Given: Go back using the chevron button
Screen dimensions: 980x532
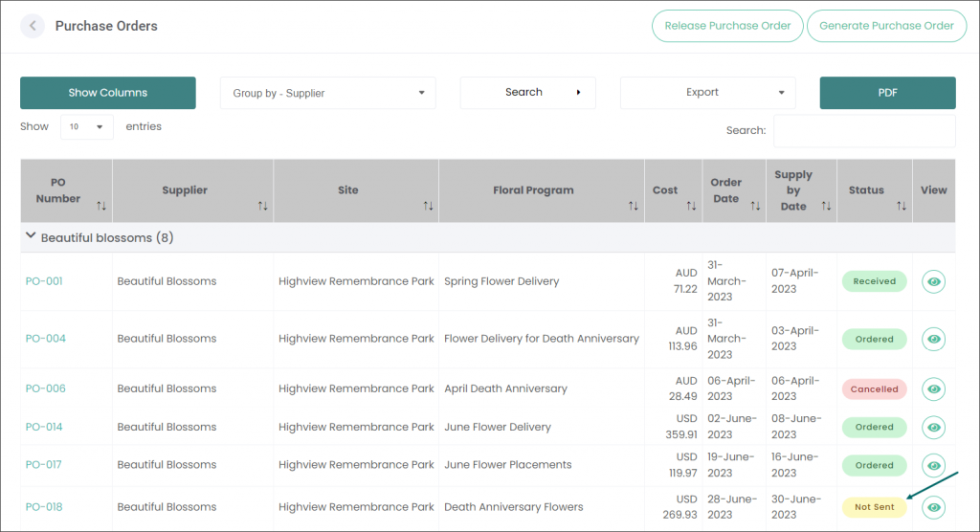Looking at the screenshot, I should click(33, 26).
